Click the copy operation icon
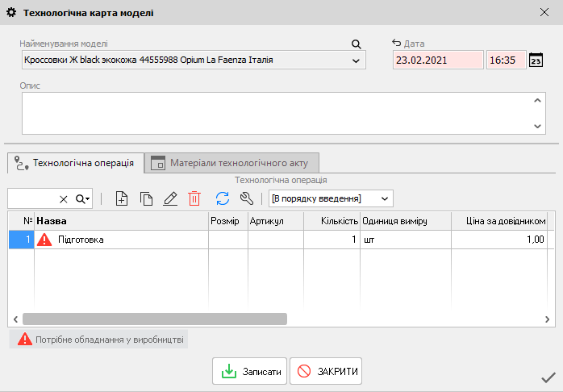563x392 pixels. point(146,198)
